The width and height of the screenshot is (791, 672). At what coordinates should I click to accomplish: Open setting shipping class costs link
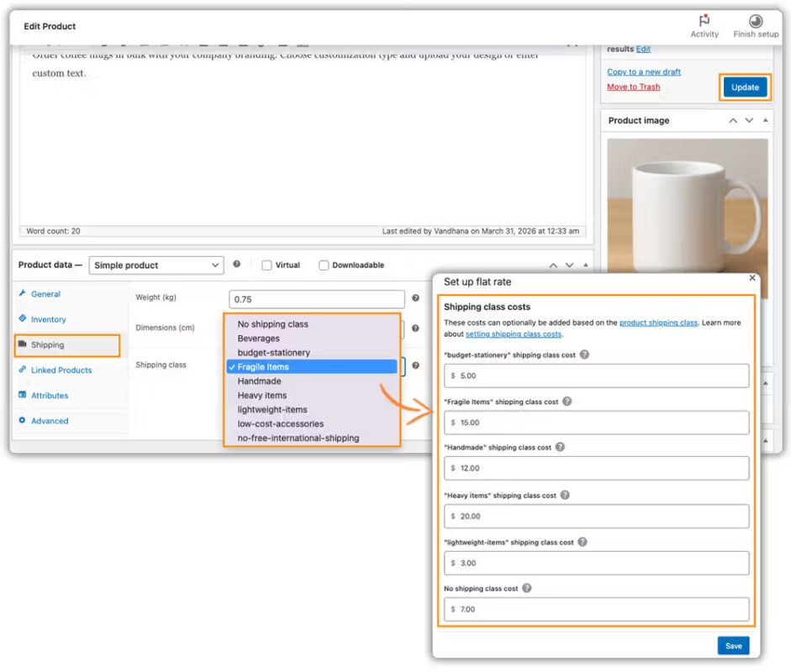tap(513, 334)
